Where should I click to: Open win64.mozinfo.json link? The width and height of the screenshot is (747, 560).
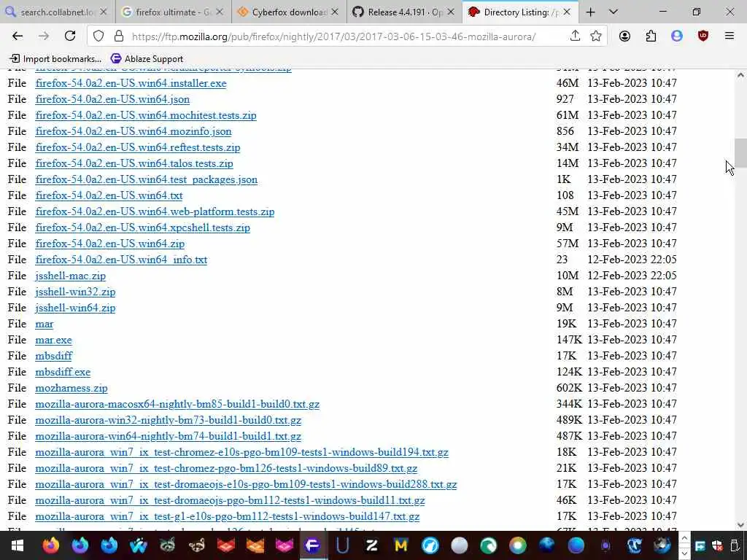[133, 131]
